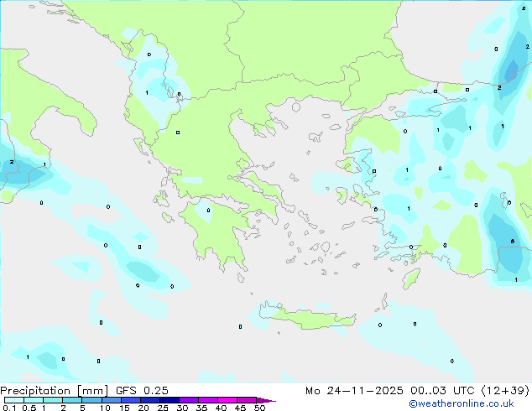Screen dimensions: 532x411
Task: Click the 20–25 mm dark blue swatch
Action: pyautogui.click(x=150, y=400)
